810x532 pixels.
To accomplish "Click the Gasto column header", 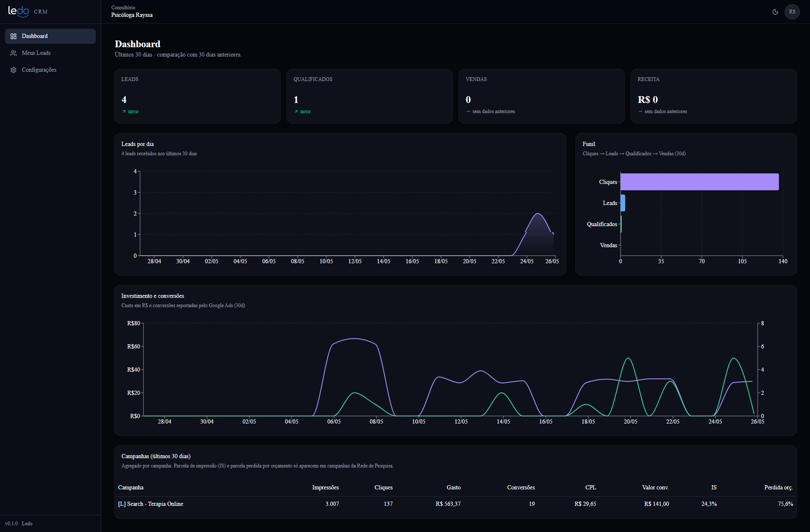I will [454, 487].
